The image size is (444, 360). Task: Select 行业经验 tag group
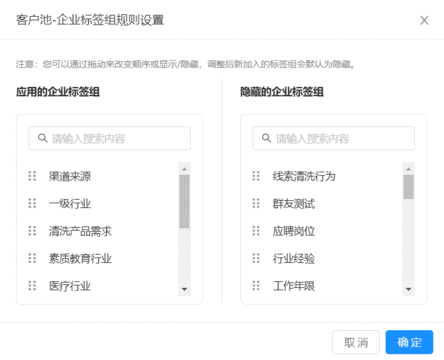[294, 258]
